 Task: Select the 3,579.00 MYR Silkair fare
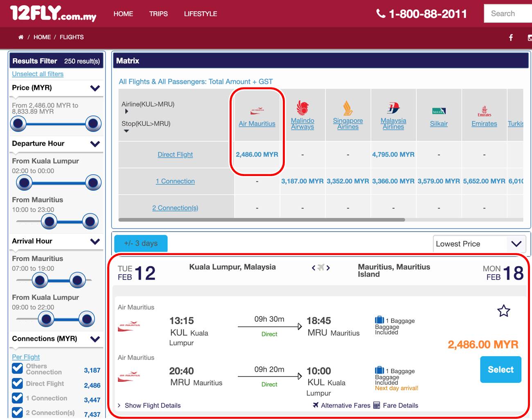pos(439,181)
